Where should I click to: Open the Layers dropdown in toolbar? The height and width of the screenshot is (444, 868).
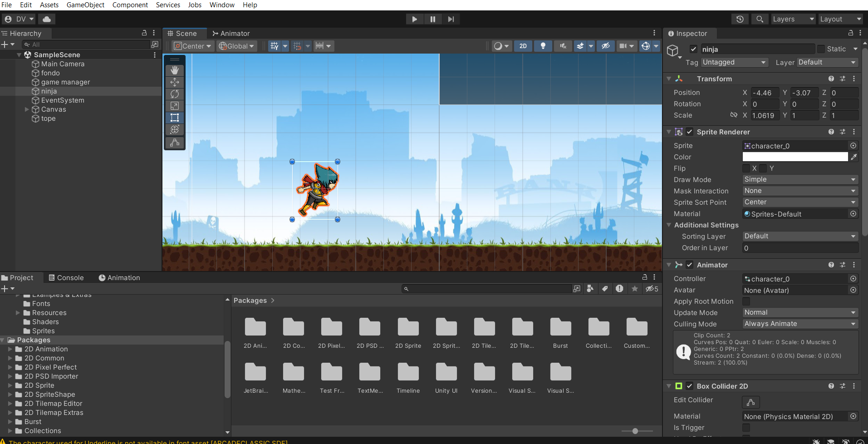point(793,19)
